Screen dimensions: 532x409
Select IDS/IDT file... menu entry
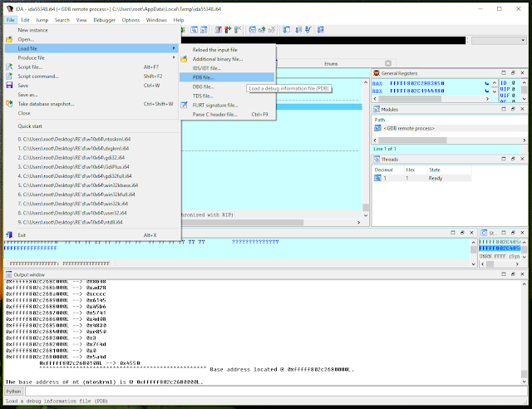pyautogui.click(x=227, y=68)
